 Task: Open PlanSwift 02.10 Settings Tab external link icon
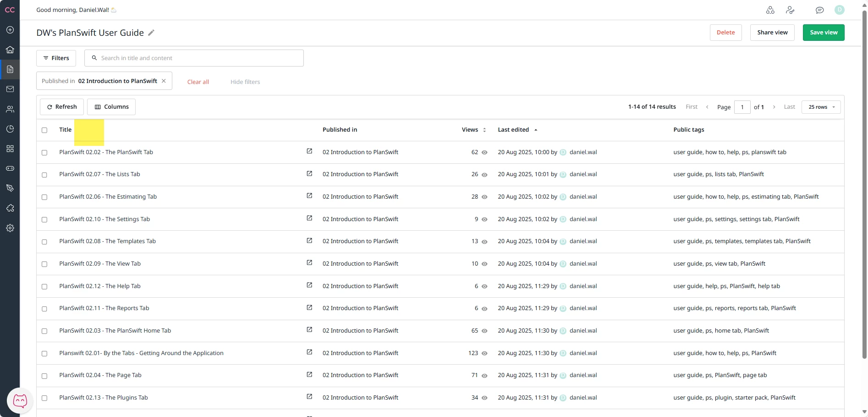pyautogui.click(x=309, y=218)
